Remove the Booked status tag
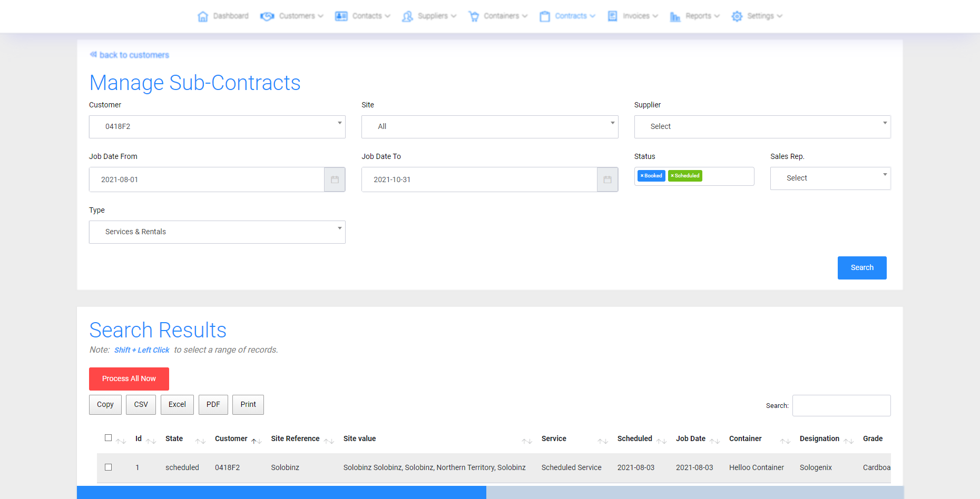Image resolution: width=980 pixels, height=499 pixels. pos(642,176)
